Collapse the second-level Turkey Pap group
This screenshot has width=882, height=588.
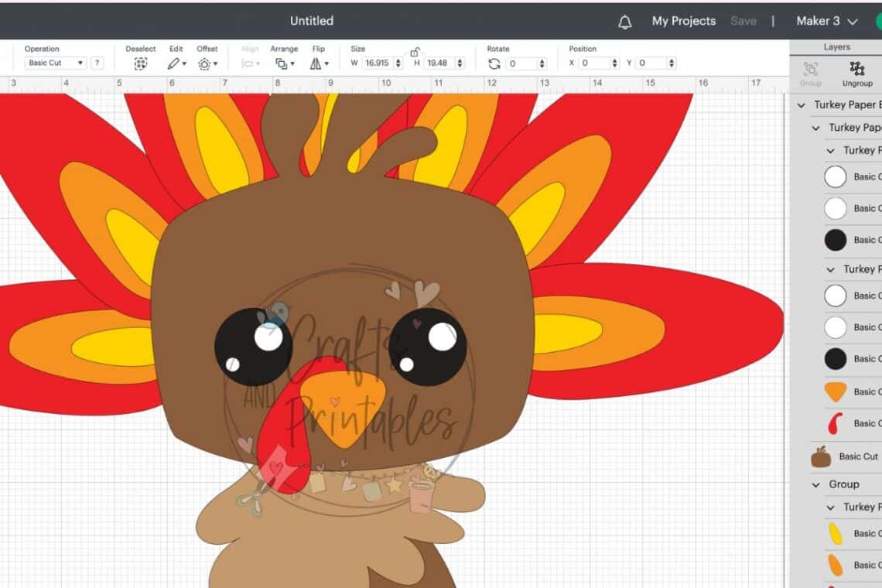(815, 128)
